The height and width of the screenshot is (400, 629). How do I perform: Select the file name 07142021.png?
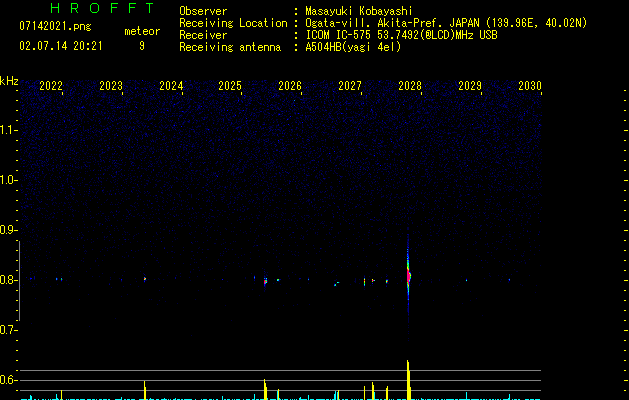click(55, 27)
